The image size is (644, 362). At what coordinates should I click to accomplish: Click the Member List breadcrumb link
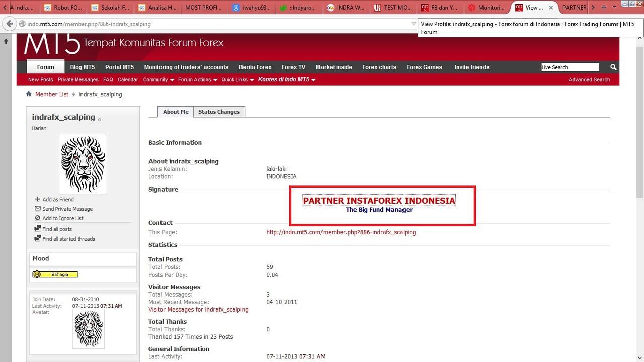52,94
